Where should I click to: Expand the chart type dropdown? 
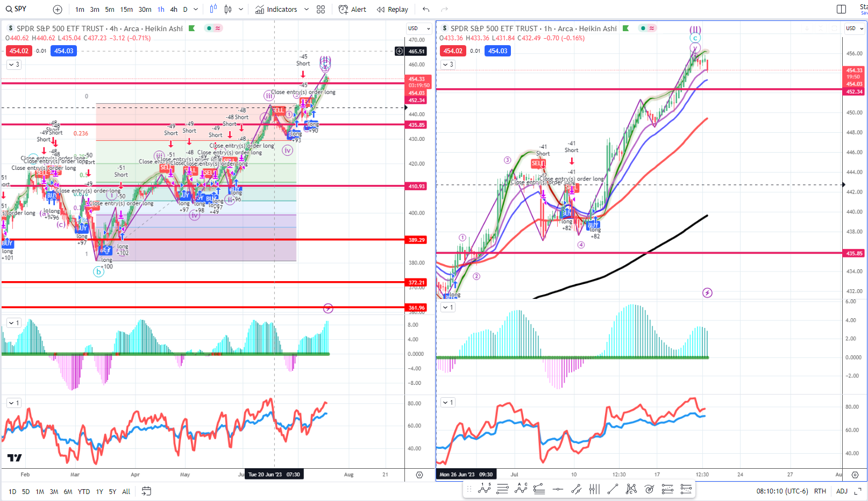tap(241, 10)
